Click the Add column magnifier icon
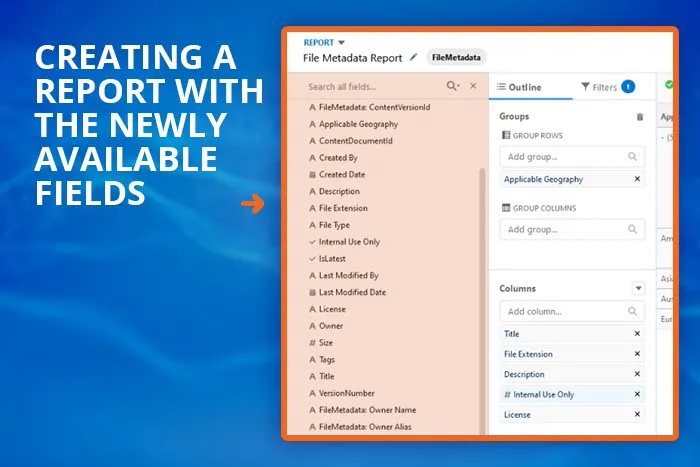Viewport: 700px width, 467px height. coord(633,311)
